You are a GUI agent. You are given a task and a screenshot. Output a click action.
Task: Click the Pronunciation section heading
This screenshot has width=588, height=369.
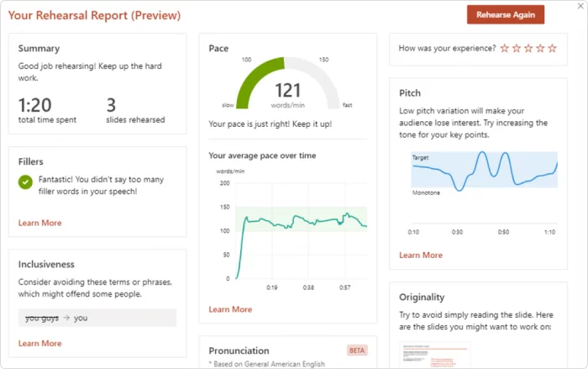[239, 351]
